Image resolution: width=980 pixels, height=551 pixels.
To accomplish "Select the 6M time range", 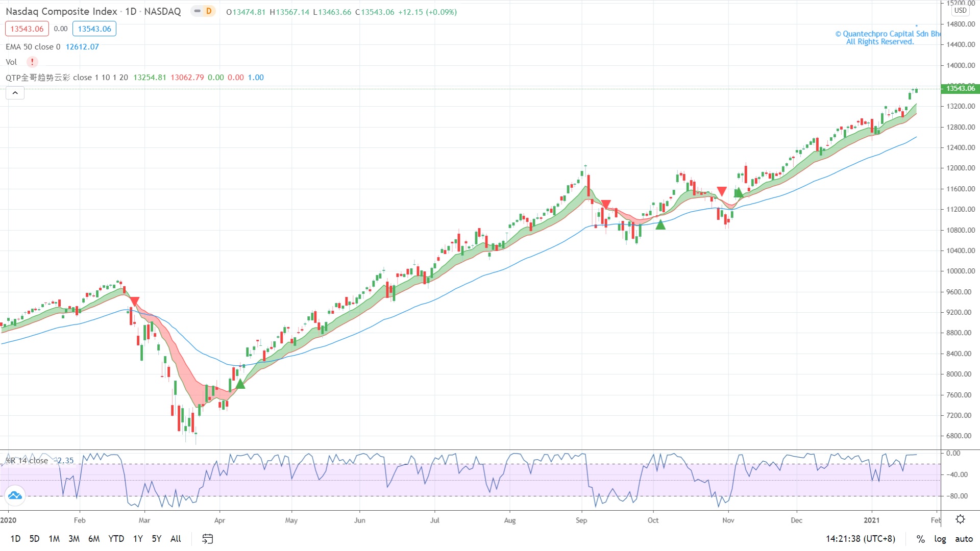I will point(94,539).
